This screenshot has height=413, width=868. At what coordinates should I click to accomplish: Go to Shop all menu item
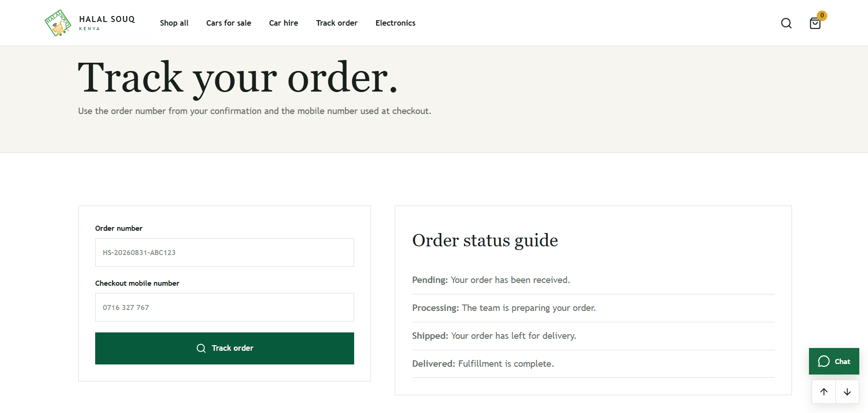[174, 23]
